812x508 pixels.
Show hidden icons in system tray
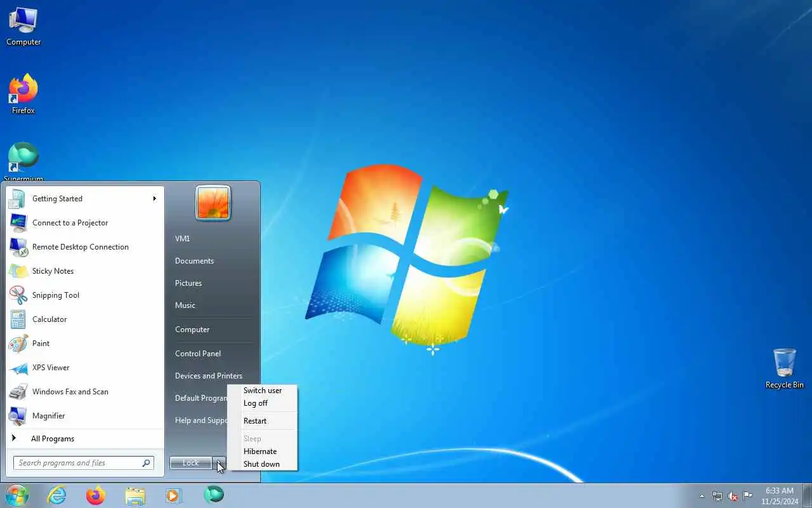coord(702,496)
